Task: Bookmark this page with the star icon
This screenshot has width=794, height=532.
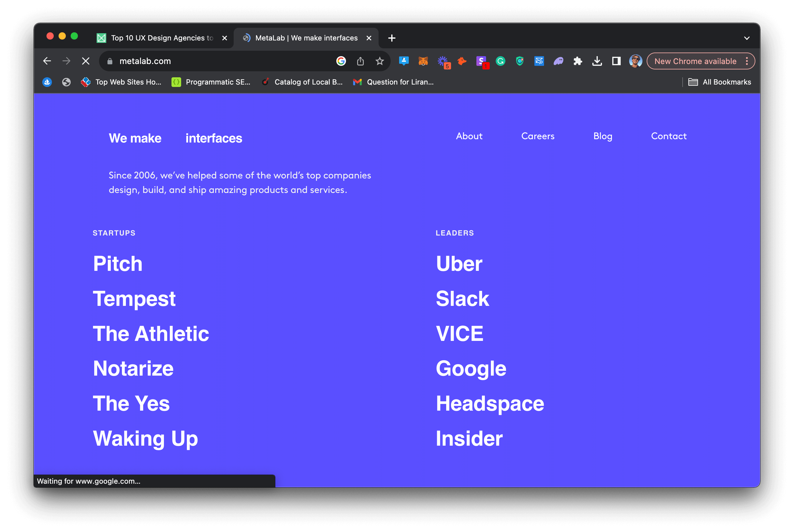Action: (379, 61)
